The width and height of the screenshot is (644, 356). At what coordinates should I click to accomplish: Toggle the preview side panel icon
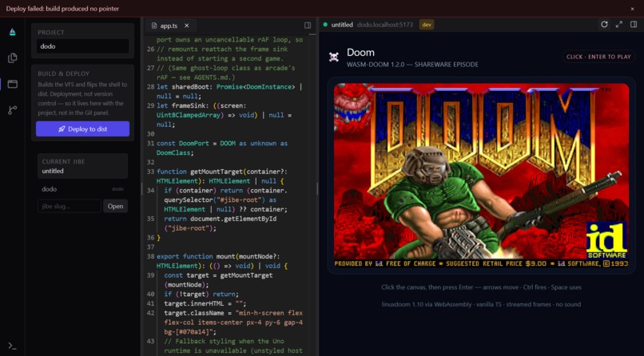point(634,25)
